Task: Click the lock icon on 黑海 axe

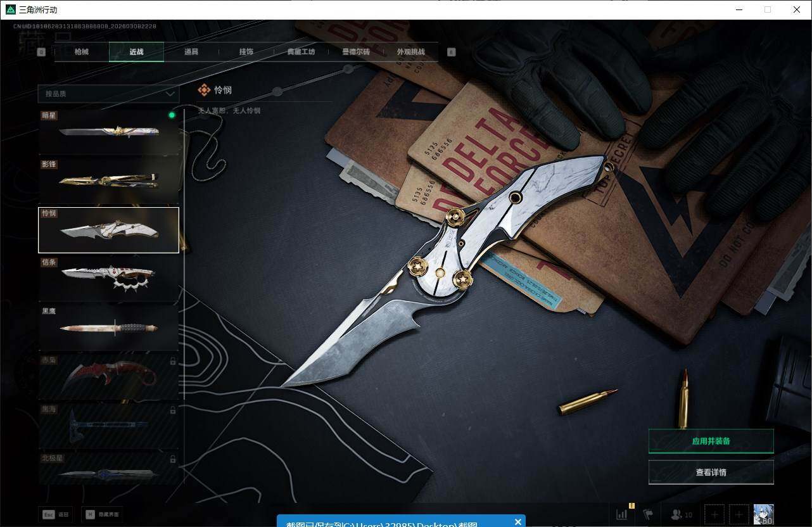Action: (x=173, y=410)
